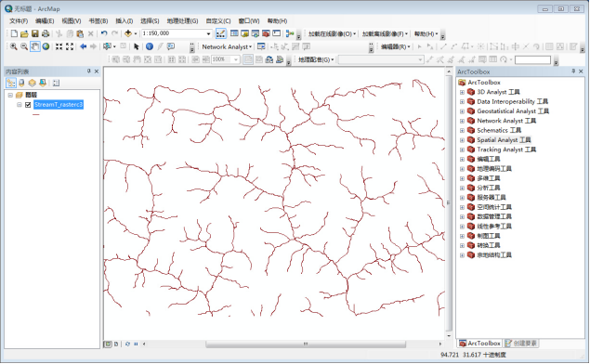Screen dimensions: 590x364
Task: Click the Full Extent globe icon
Action: (46, 46)
